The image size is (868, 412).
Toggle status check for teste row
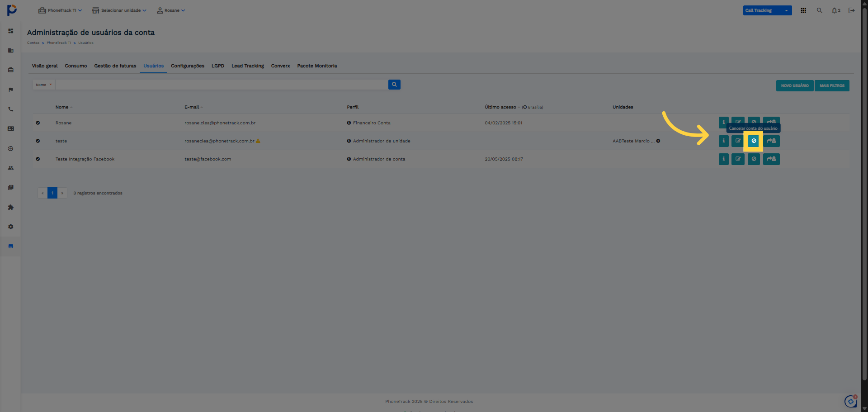click(38, 141)
